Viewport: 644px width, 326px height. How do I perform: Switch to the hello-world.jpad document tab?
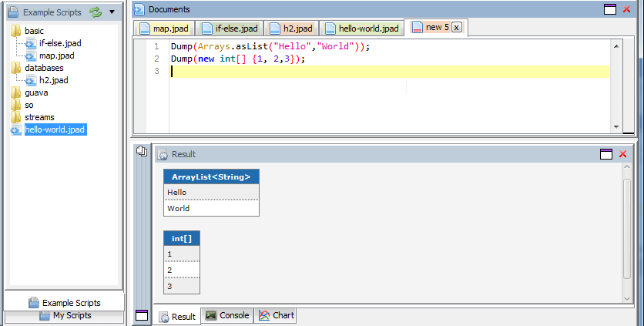pos(361,29)
